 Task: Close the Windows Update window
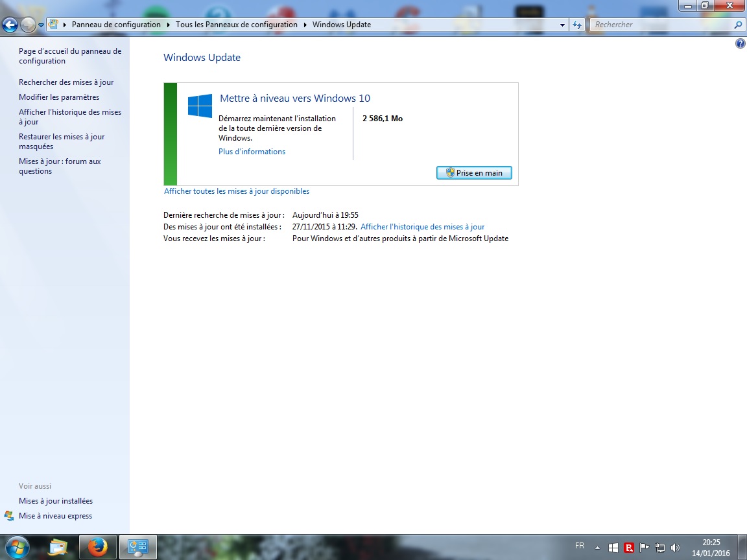coord(729,6)
